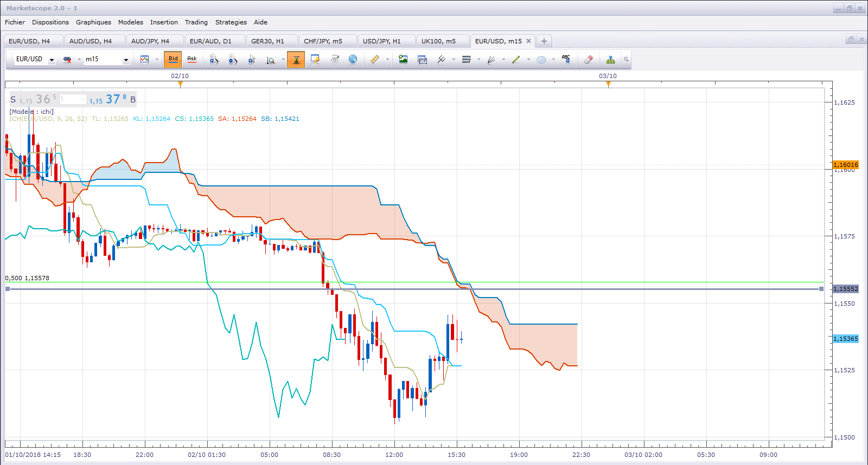Expand the fan lines dropdown arrow
The image size is (868, 465).
503,60
